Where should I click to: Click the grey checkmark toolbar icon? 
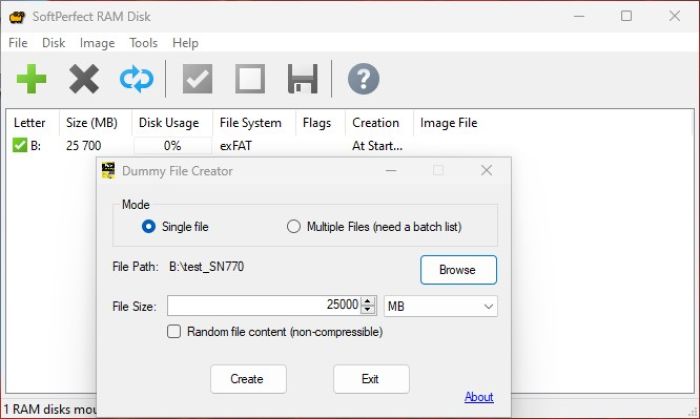point(197,79)
